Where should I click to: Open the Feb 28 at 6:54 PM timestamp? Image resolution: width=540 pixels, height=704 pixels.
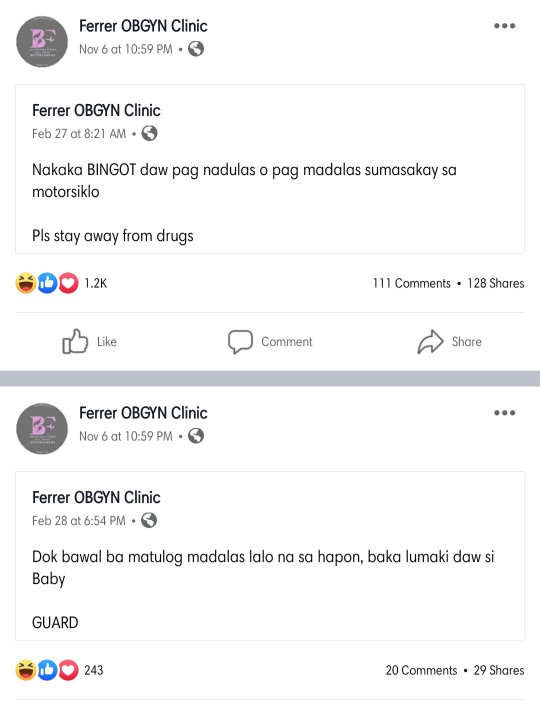point(79,520)
